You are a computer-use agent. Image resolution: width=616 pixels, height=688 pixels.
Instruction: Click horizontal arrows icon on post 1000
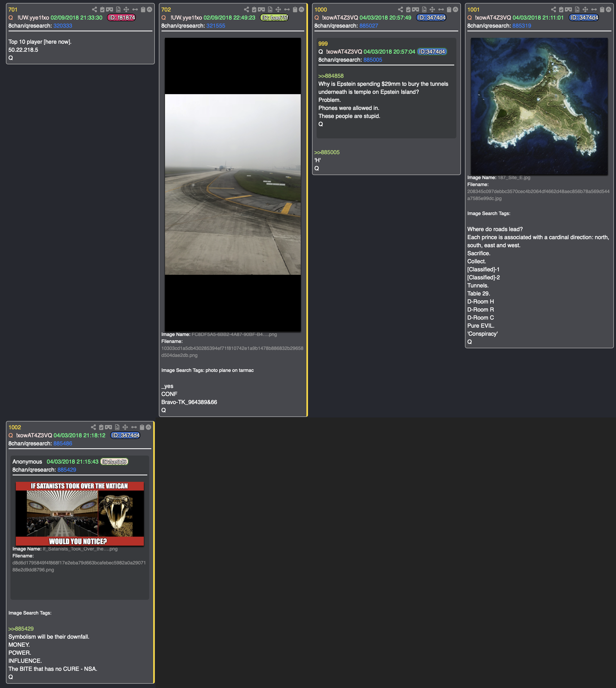441,9
